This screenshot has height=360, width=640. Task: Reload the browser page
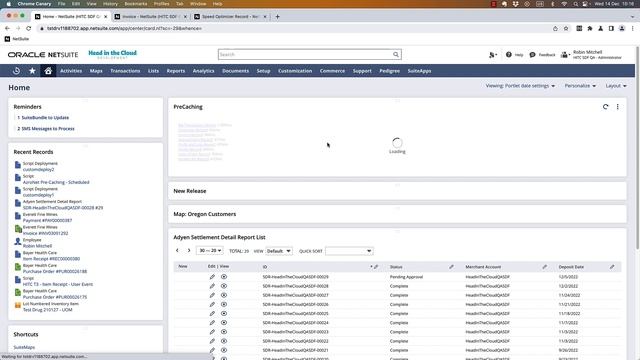coord(29,28)
